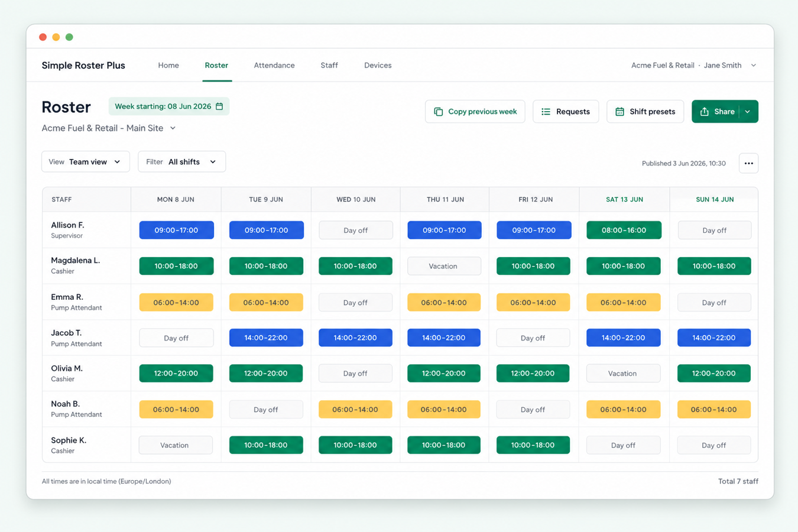
Task: Open the three-dots more options menu
Action: pos(748,163)
